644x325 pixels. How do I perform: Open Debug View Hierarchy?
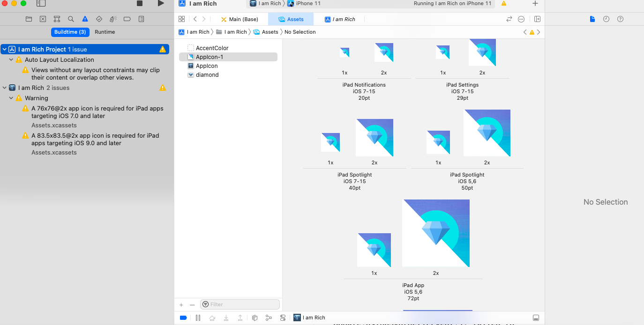click(x=255, y=318)
